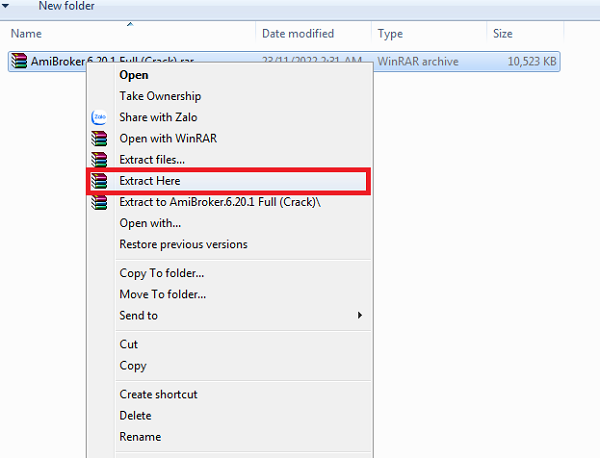Click the file's date modified value
Viewport: 600px width, 458px height.
coord(311,61)
